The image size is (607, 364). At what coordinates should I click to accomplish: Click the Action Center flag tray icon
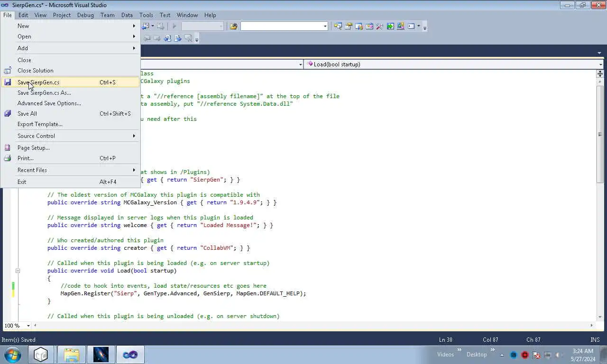[536, 355]
